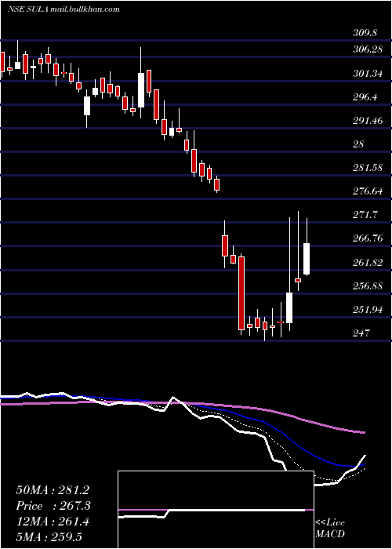Click the 5MA : 259.5 readout
Viewport: 392px width, 549px height.
[x=49, y=537]
